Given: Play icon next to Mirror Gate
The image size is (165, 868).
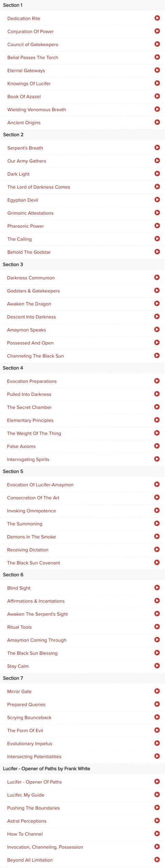Looking at the screenshot, I should 157,691.
